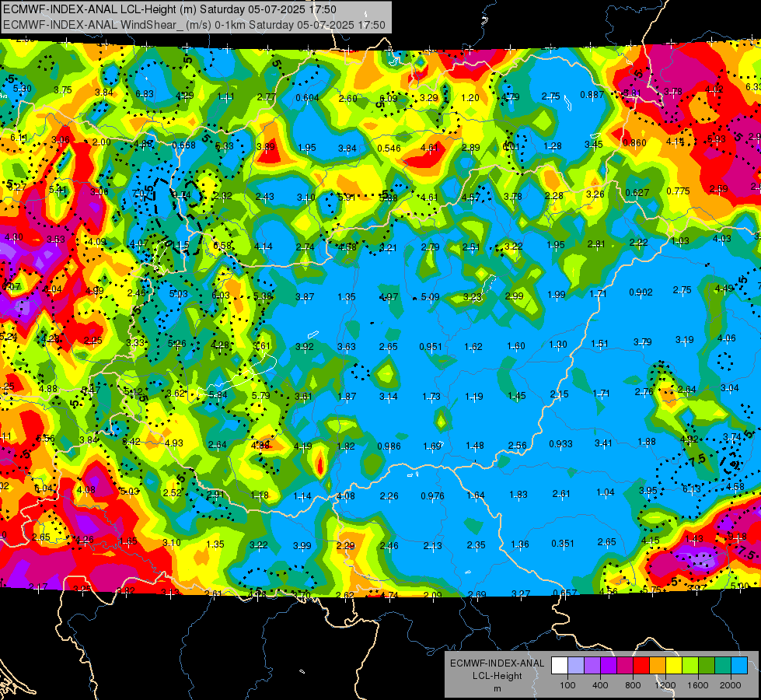Click the wind shear value 3.04

pos(729,387)
